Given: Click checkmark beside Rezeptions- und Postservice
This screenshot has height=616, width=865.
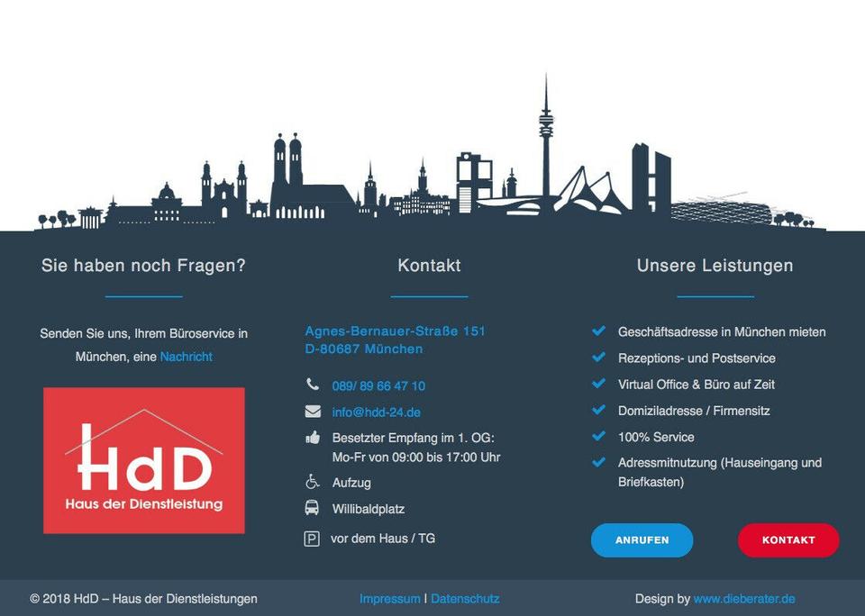Looking at the screenshot, I should [598, 358].
